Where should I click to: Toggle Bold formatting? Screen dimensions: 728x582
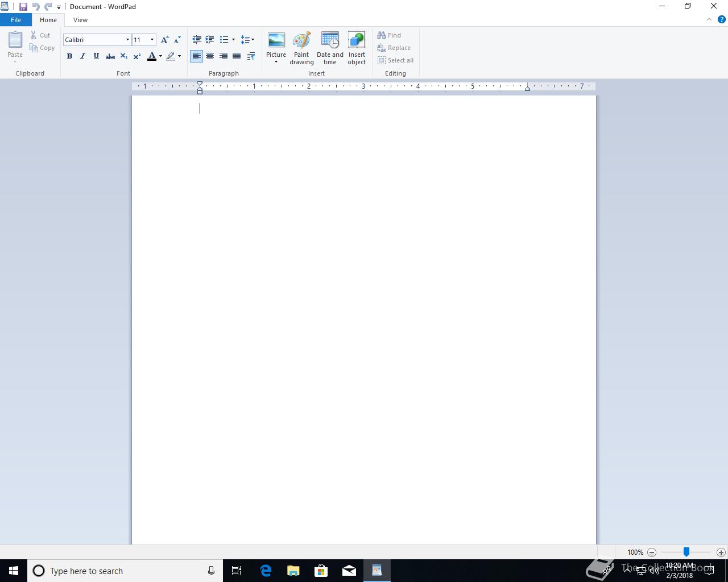point(69,56)
